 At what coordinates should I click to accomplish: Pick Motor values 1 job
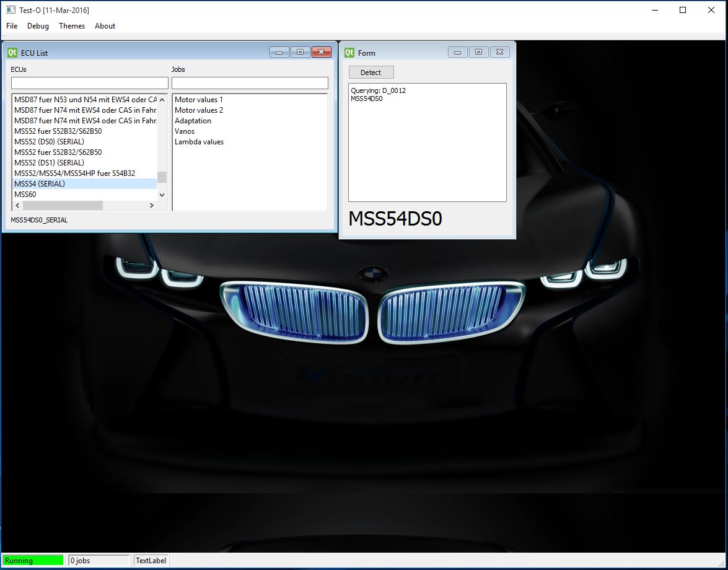coord(198,100)
